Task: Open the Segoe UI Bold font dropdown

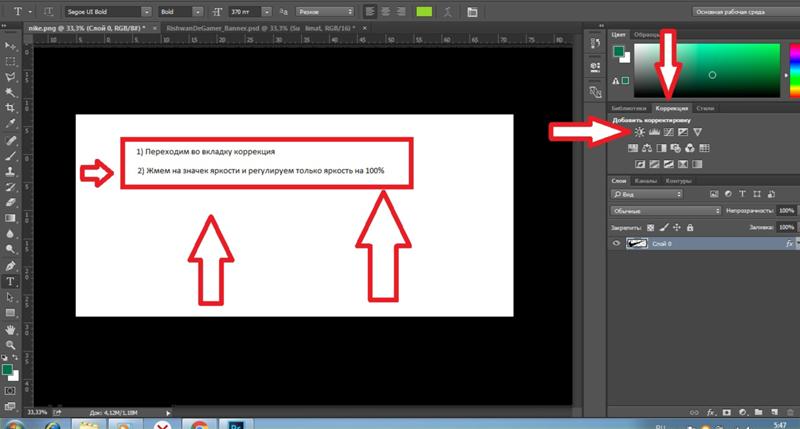Action: click(x=103, y=11)
